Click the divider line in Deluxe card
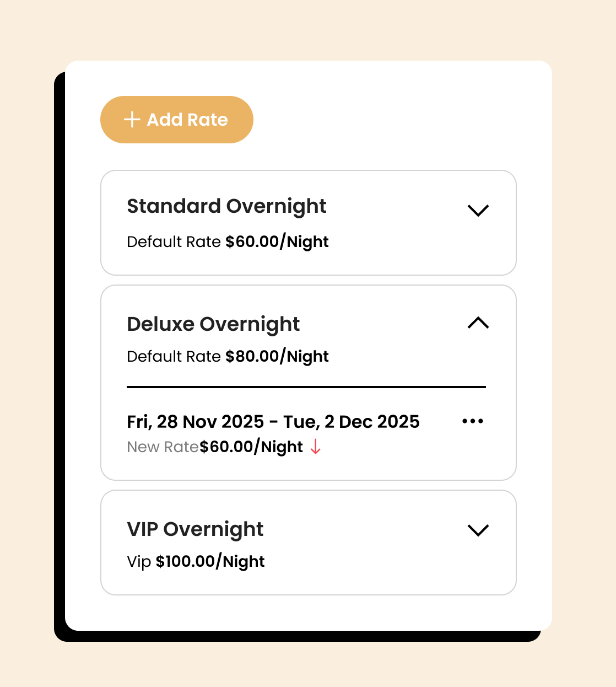Screen dimensions: 616x687 coord(306,387)
